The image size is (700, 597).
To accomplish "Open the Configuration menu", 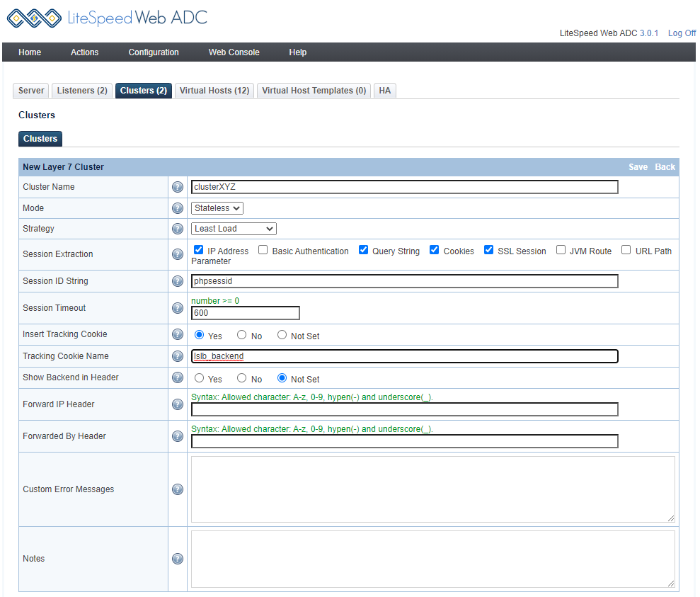I will pyautogui.click(x=154, y=52).
